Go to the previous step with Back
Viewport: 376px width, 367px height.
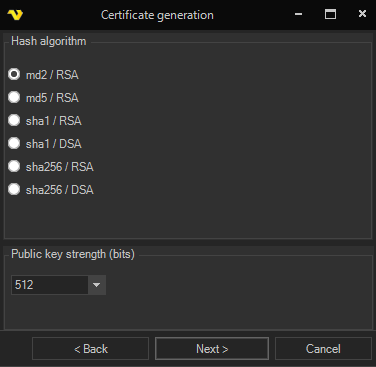pyautogui.click(x=90, y=349)
